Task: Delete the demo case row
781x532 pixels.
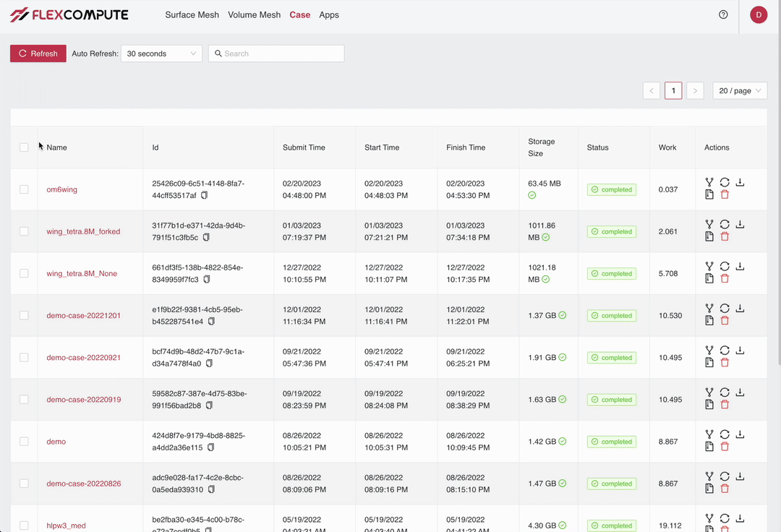Action: coord(725,447)
